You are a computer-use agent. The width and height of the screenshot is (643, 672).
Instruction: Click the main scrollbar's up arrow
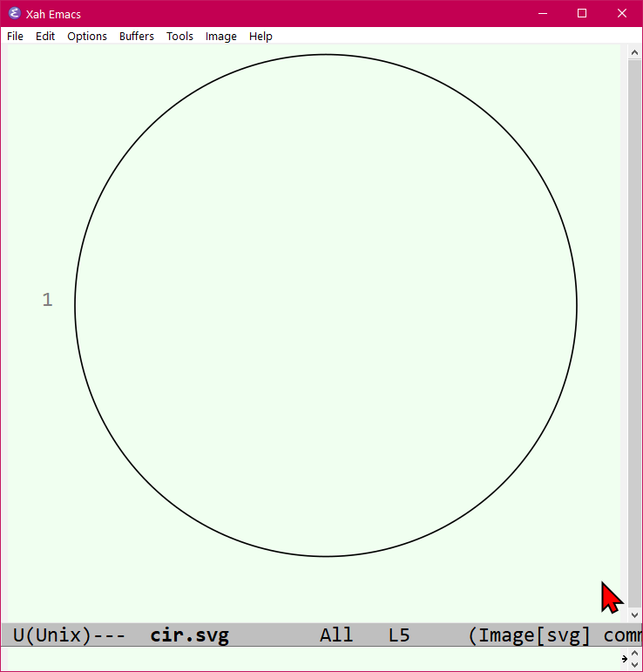point(635,52)
